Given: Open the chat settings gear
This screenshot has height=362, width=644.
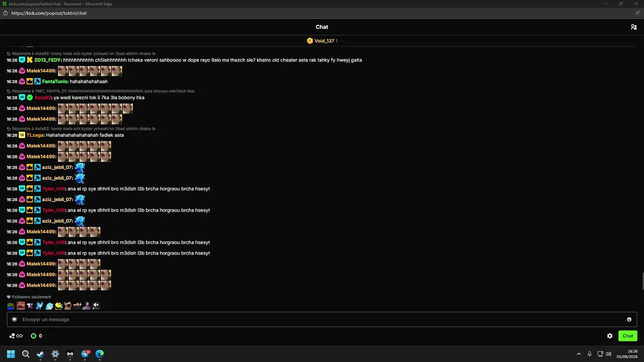Looking at the screenshot, I should [x=610, y=336].
